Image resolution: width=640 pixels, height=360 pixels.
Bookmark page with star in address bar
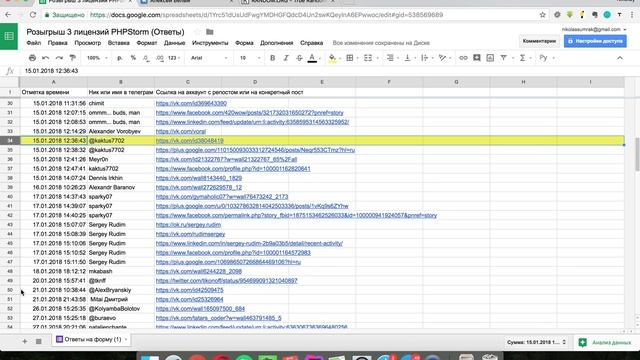(542, 15)
